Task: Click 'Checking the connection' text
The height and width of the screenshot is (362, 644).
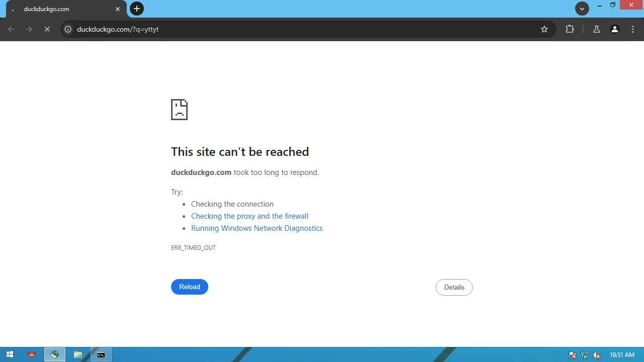Action: click(x=232, y=204)
